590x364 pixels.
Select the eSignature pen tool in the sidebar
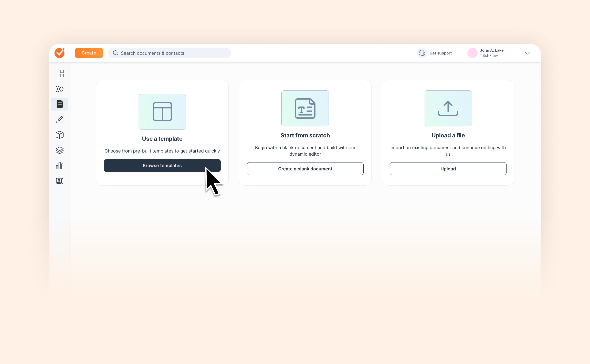pyautogui.click(x=59, y=119)
